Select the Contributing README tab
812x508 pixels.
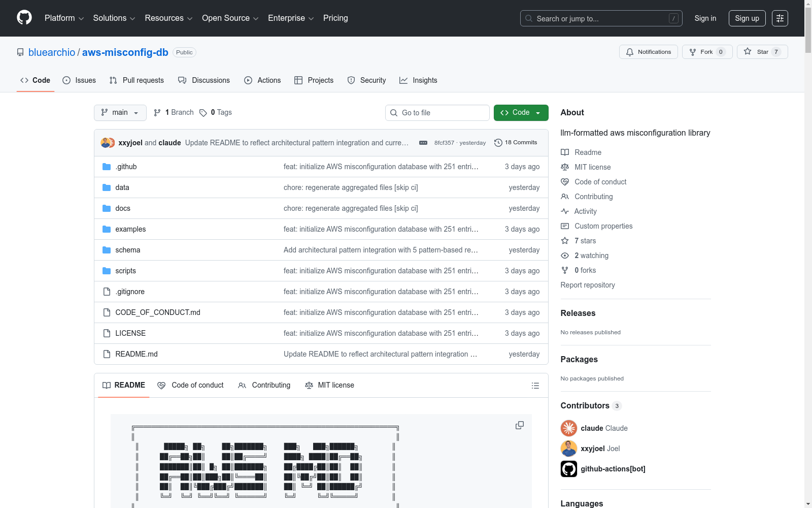point(264,385)
